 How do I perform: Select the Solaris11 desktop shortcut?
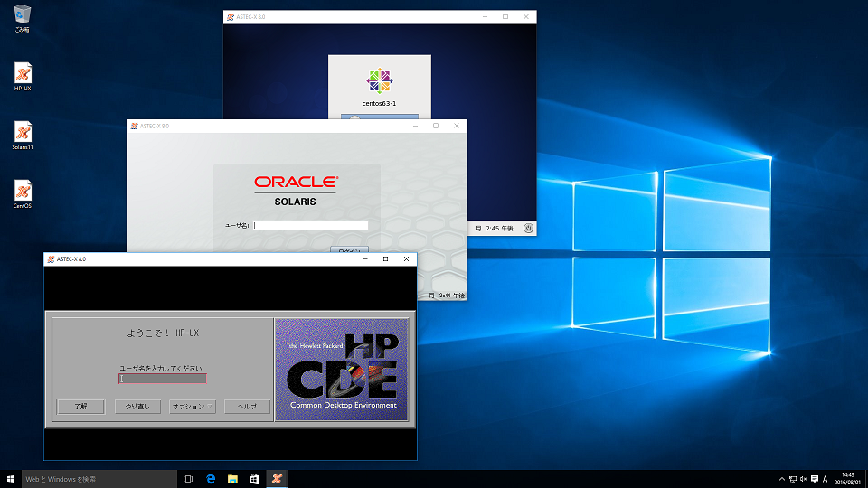pos(23,136)
